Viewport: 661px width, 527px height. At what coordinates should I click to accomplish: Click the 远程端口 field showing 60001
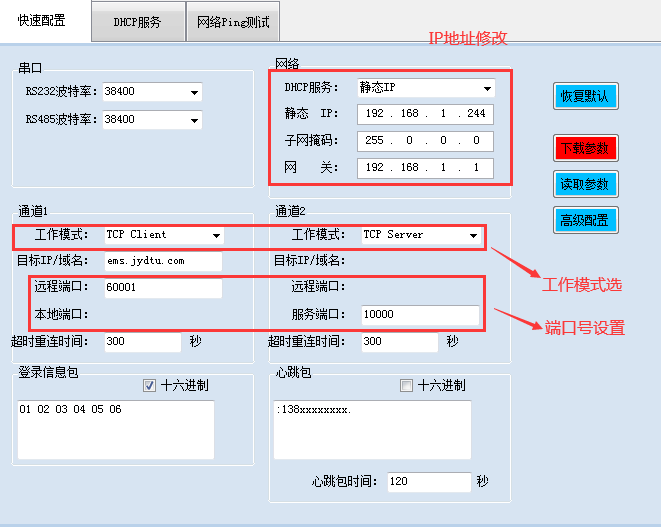162,288
